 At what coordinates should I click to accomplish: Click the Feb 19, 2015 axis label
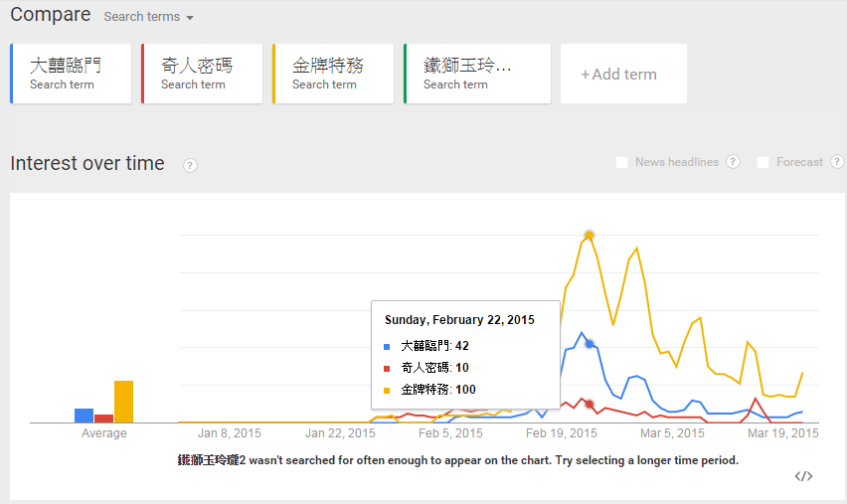click(562, 433)
